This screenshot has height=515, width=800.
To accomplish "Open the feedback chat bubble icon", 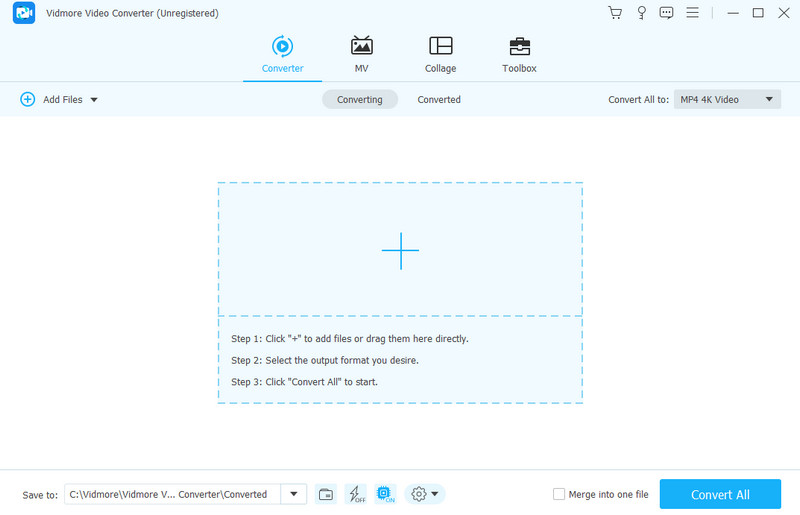I will click(x=667, y=13).
